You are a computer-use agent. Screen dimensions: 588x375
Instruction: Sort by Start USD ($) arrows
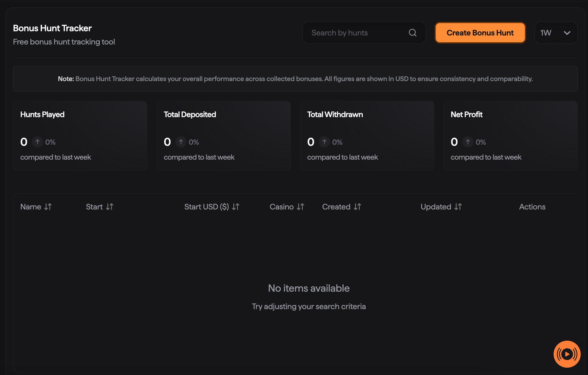236,207
